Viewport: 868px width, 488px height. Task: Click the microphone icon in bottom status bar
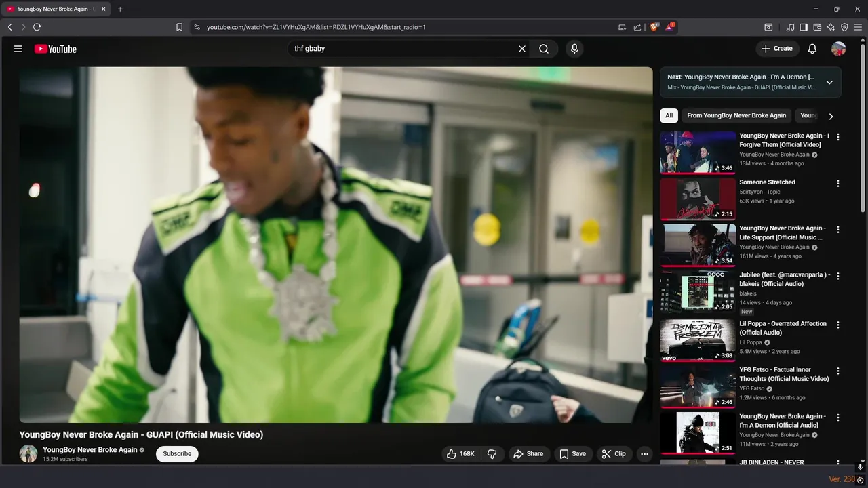click(860, 467)
